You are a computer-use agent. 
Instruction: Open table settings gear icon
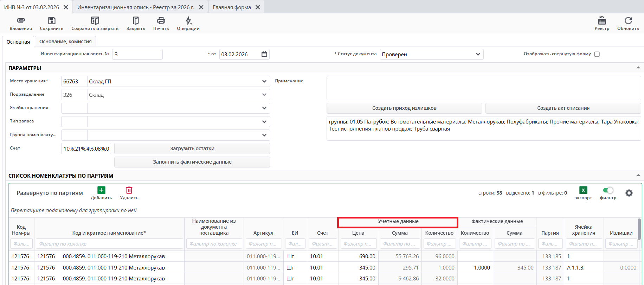pos(629,193)
